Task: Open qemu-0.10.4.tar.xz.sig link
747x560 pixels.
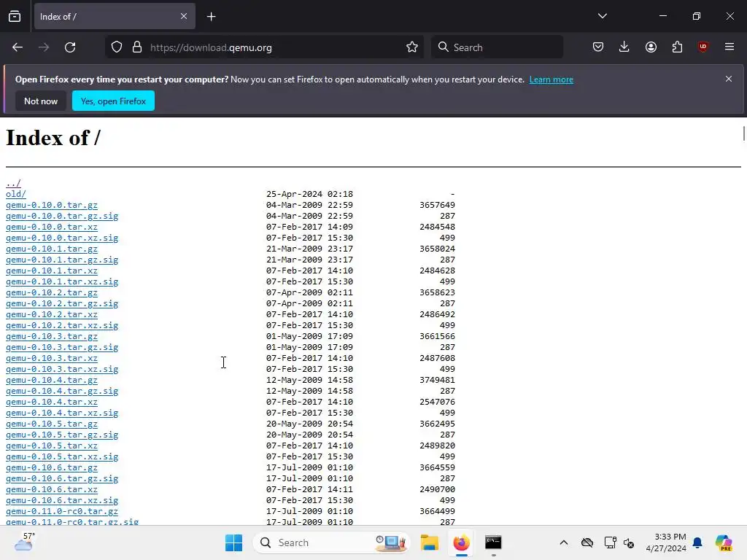Action: tap(62, 413)
